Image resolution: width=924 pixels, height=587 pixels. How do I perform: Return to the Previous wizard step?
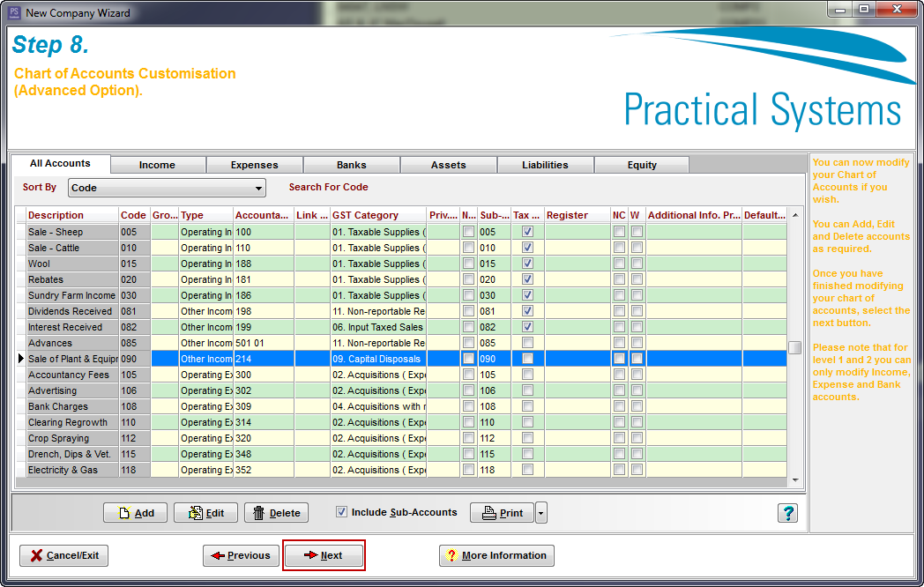(x=241, y=555)
